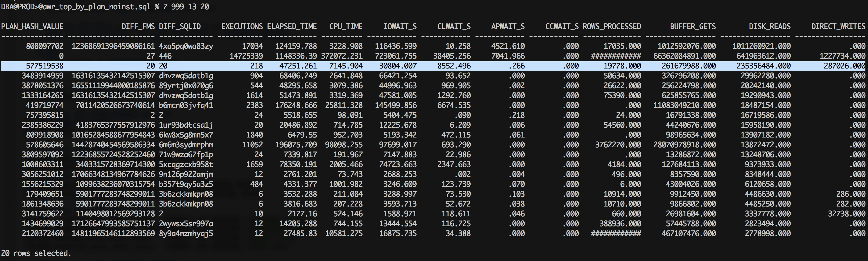Click the DISK_READS column header

(769, 26)
